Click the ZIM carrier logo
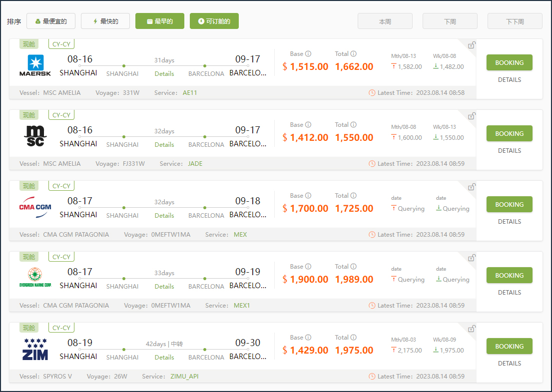This screenshot has height=392, width=552. pos(35,349)
